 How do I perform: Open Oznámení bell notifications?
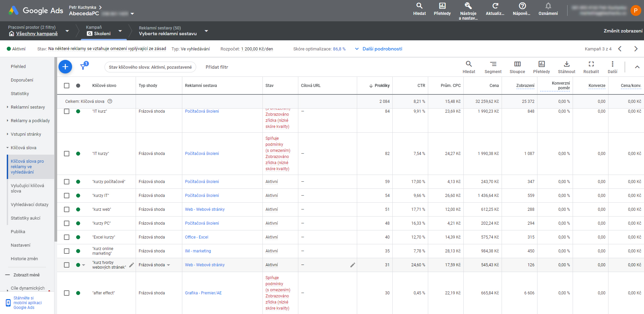click(548, 6)
